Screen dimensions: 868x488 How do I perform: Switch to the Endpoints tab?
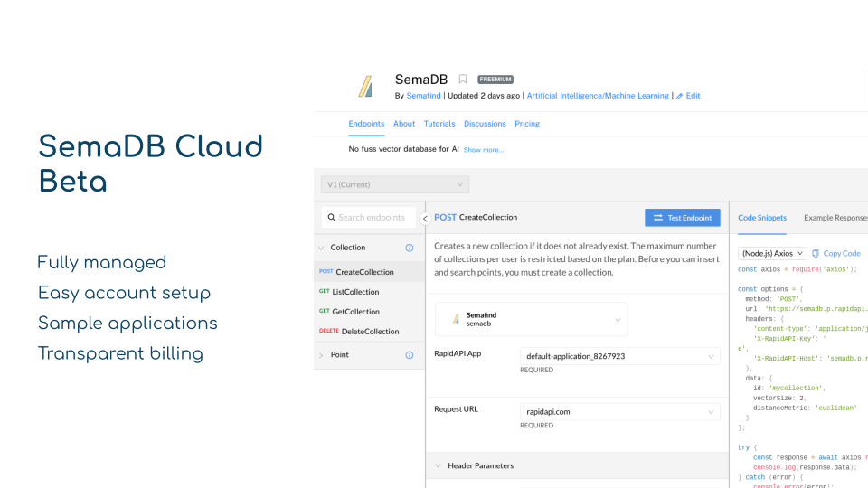tap(366, 124)
